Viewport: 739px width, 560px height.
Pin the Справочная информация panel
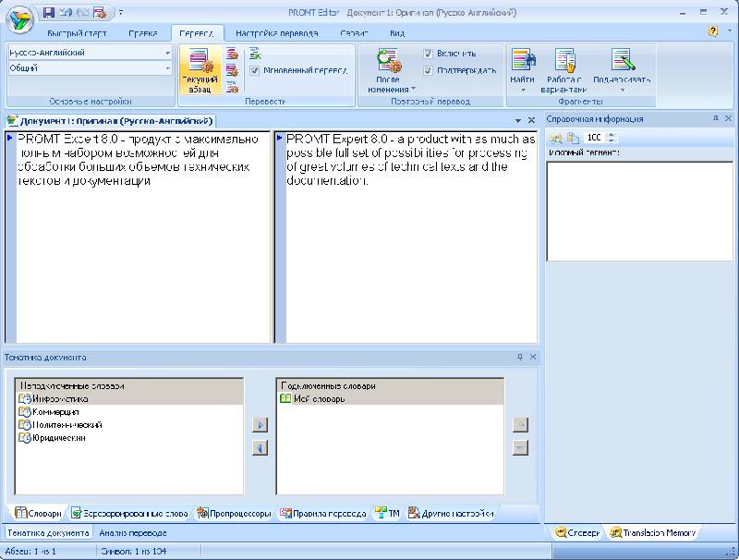pyautogui.click(x=716, y=118)
